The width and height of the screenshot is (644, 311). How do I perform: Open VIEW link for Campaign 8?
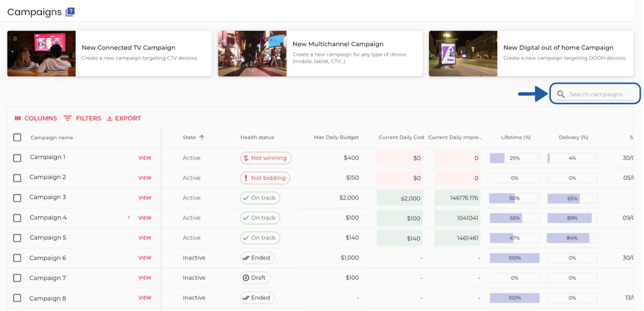[x=145, y=298]
